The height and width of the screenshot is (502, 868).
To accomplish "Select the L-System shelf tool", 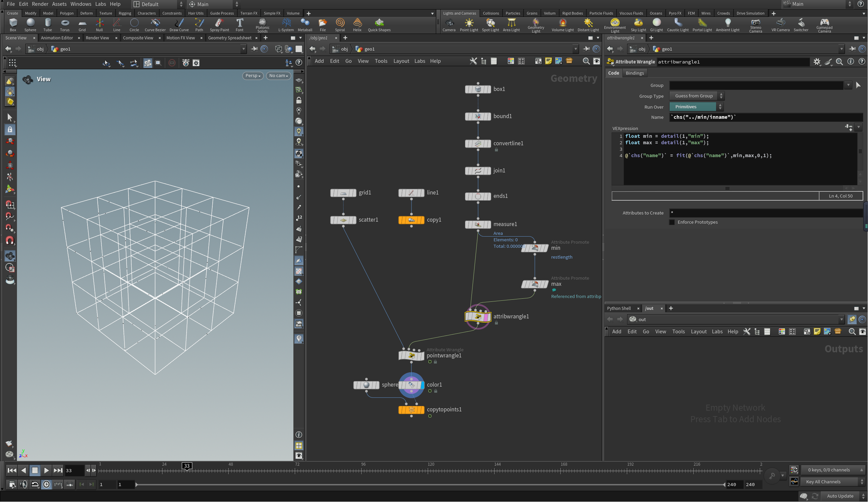I will click(x=286, y=25).
